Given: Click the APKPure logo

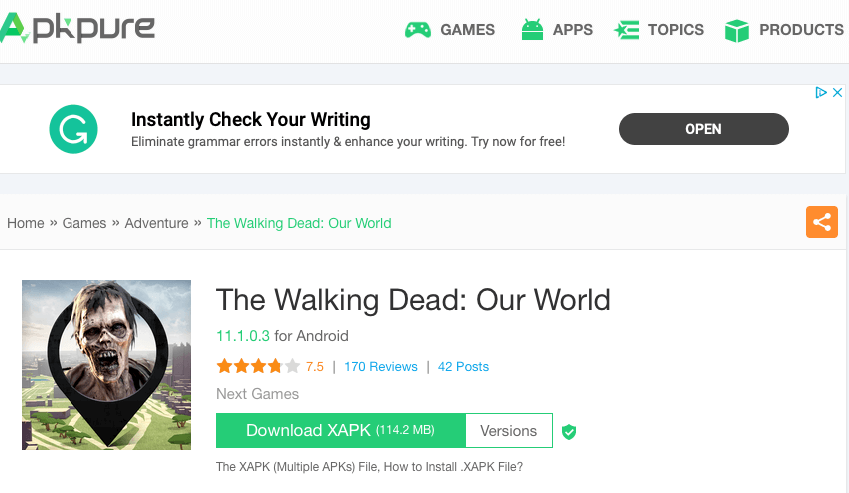Looking at the screenshot, I should (x=77, y=28).
